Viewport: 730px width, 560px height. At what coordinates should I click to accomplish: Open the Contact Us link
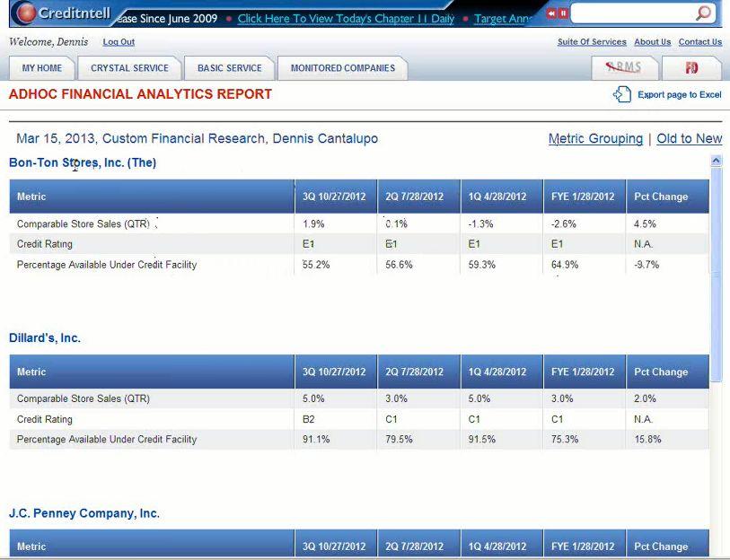click(x=700, y=42)
